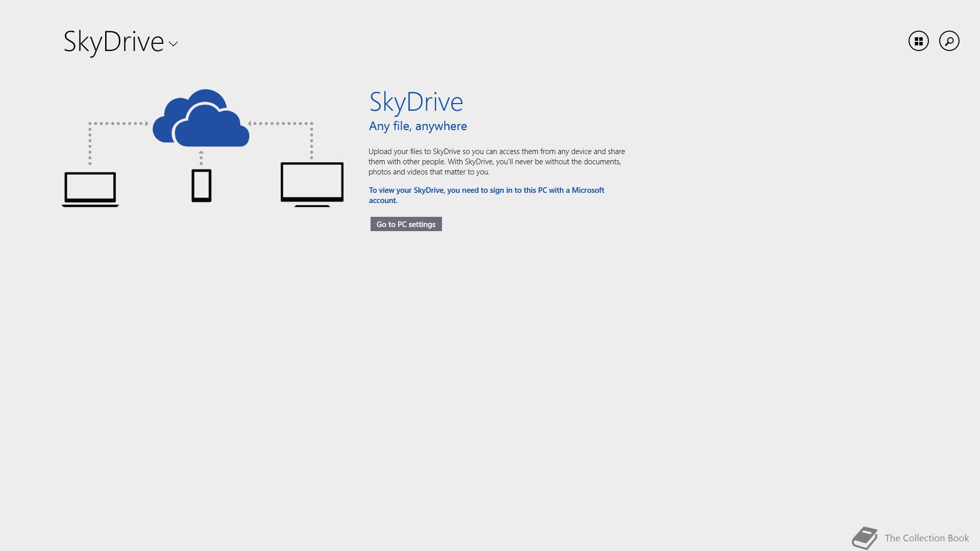Select the laptop device illustration
Screen dimensions: 980x551
[90, 189]
